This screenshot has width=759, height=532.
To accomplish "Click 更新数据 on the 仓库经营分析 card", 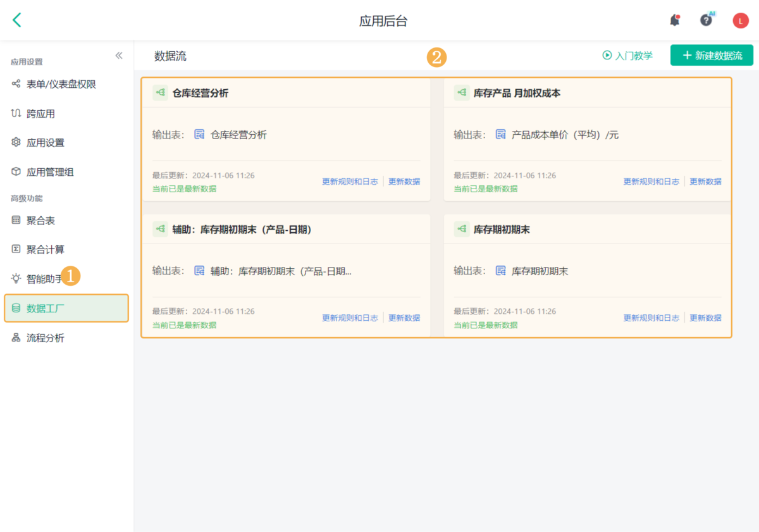I will tap(404, 181).
